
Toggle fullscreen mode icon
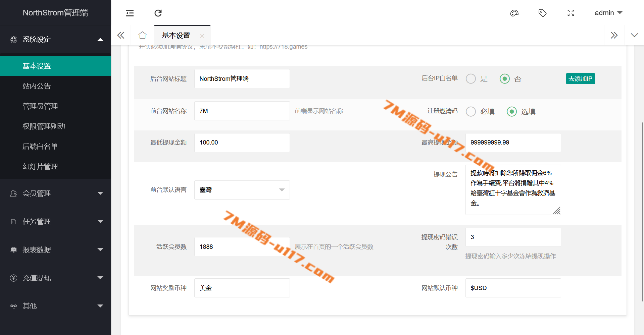[x=571, y=13]
